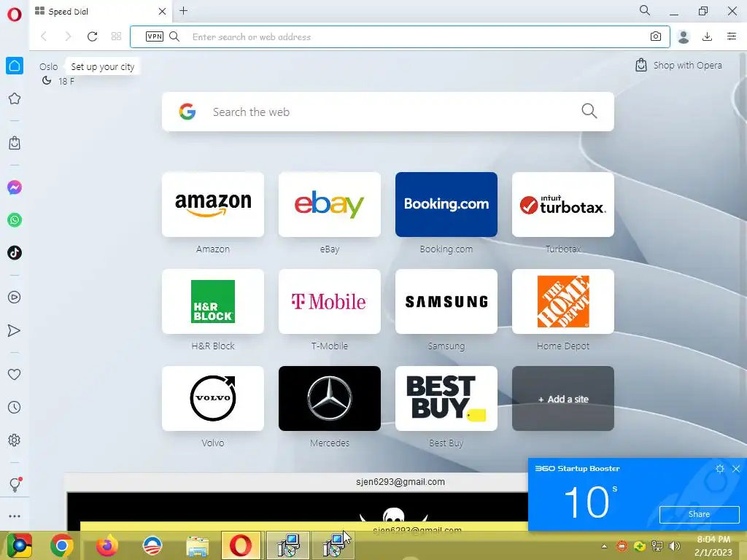This screenshot has height=560, width=747.
Task: Open the Samsung speed dial tile
Action: point(446,301)
